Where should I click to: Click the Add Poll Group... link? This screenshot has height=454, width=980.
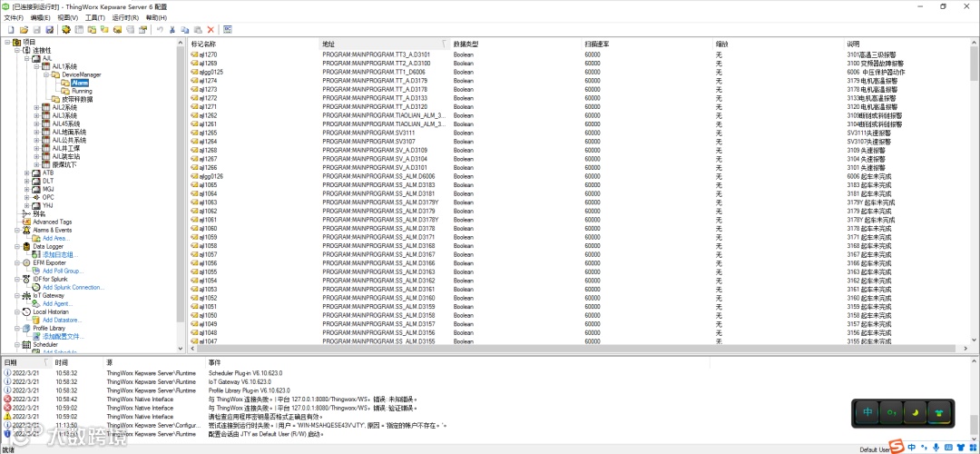[64, 271]
